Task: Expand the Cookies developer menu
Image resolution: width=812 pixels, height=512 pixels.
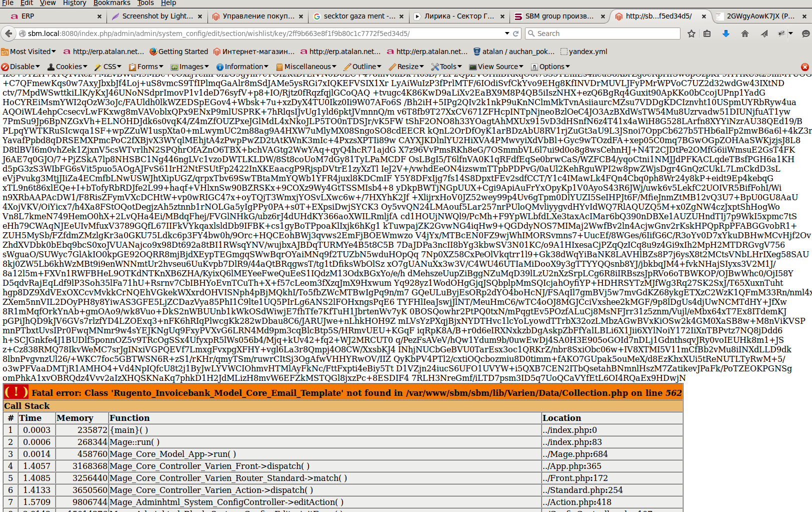Action: pyautogui.click(x=67, y=67)
